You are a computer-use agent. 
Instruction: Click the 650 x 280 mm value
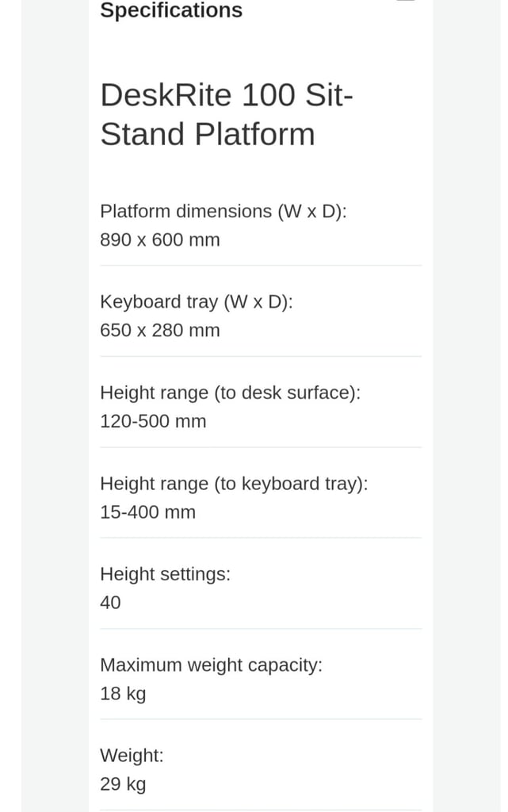(160, 330)
